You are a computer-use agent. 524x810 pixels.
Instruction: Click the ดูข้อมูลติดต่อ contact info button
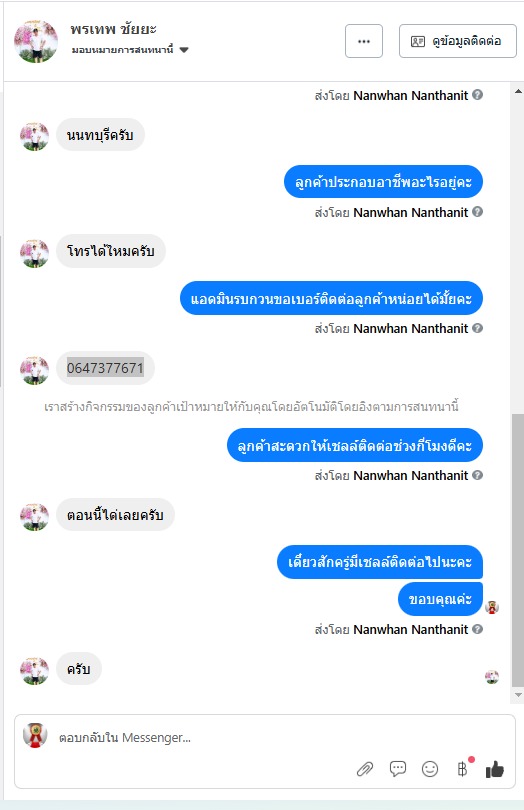coord(457,41)
